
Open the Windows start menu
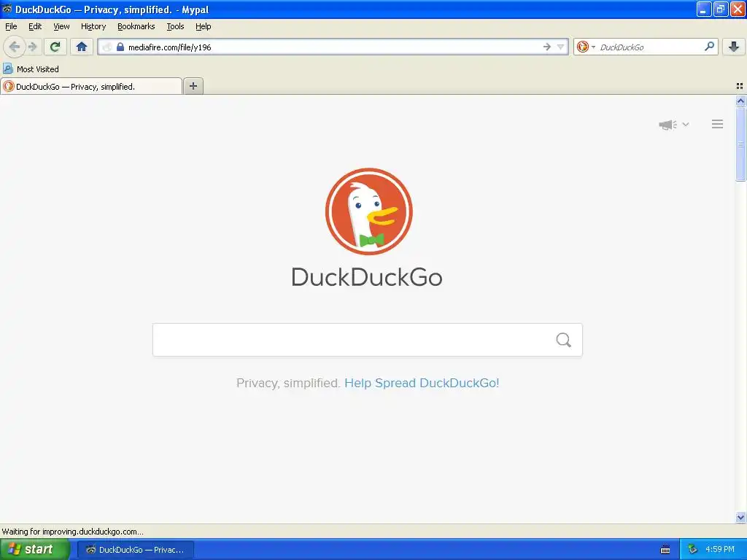(x=34, y=550)
